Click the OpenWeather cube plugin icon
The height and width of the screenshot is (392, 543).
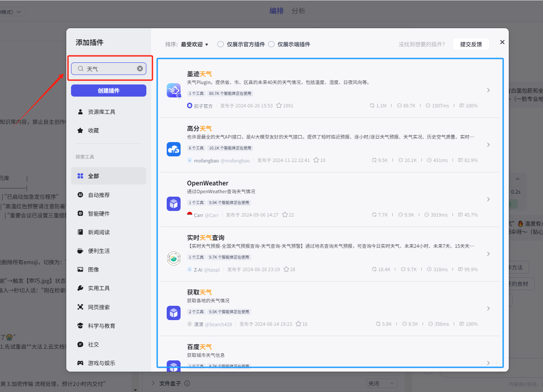click(174, 204)
